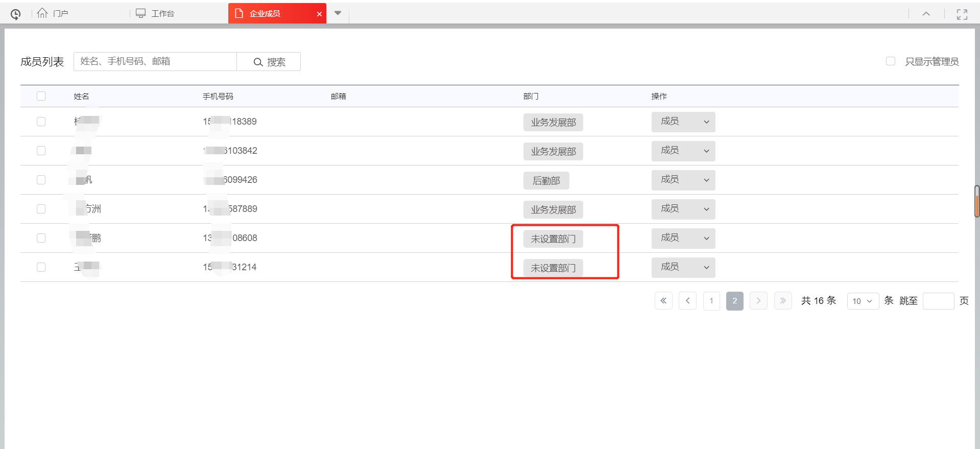
Task: Click 业务发展部 tag in row 103842
Action: (x=553, y=152)
